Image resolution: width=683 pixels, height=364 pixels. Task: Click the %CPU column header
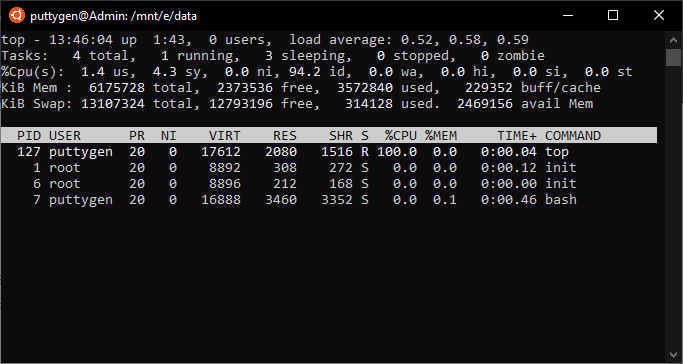pos(401,136)
